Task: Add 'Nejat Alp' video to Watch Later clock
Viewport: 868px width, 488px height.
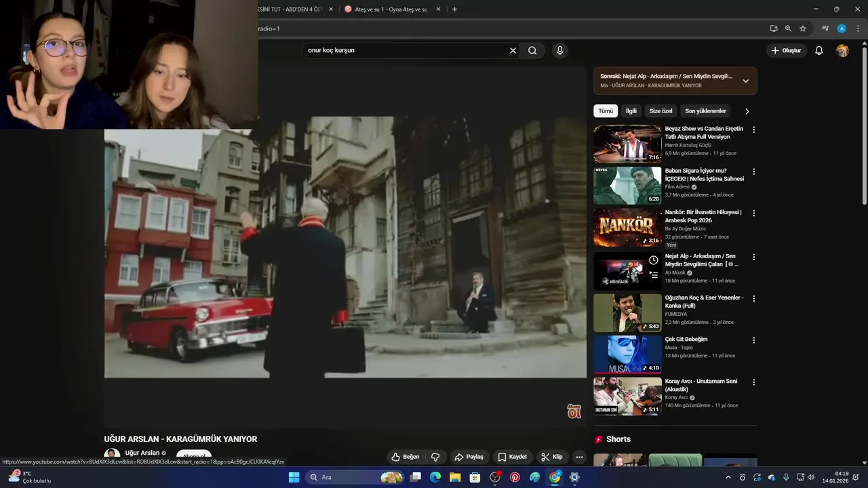Action: (x=654, y=260)
